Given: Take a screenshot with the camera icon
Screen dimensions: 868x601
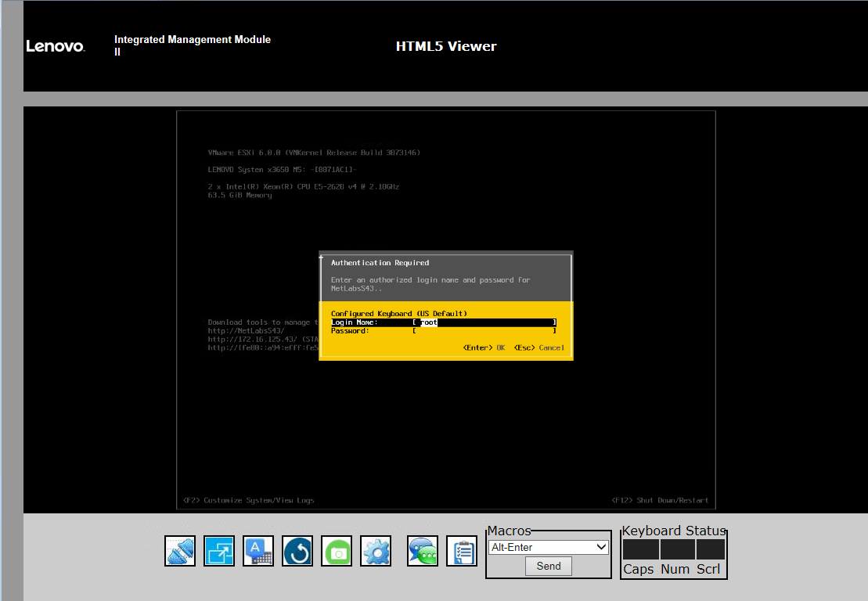Looking at the screenshot, I should (x=337, y=551).
